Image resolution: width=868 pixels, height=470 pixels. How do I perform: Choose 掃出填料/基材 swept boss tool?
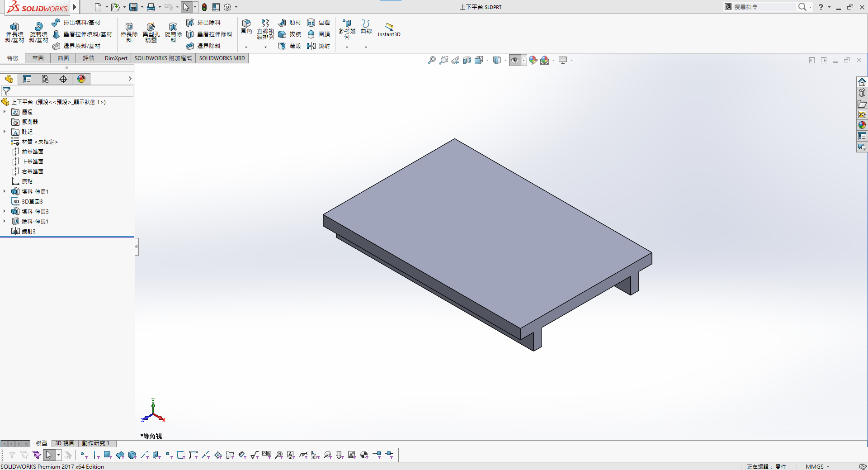point(76,23)
